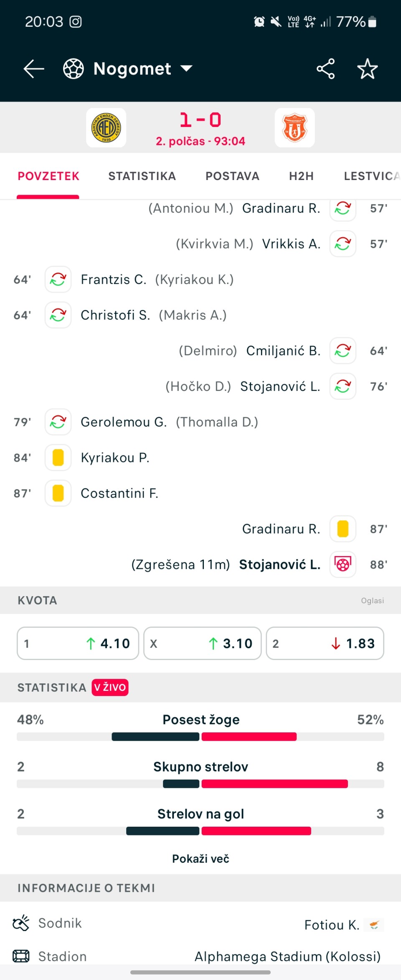Toggle the favorite star icon

368,69
